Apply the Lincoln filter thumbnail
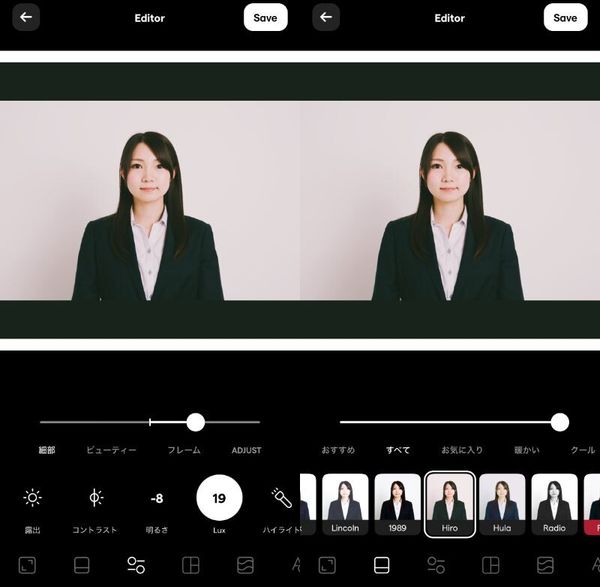 (x=345, y=504)
